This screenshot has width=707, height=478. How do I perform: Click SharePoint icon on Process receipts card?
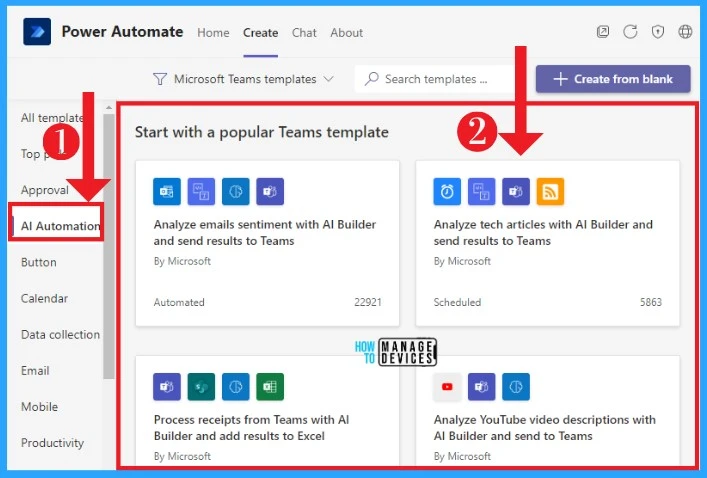pyautogui.click(x=201, y=386)
